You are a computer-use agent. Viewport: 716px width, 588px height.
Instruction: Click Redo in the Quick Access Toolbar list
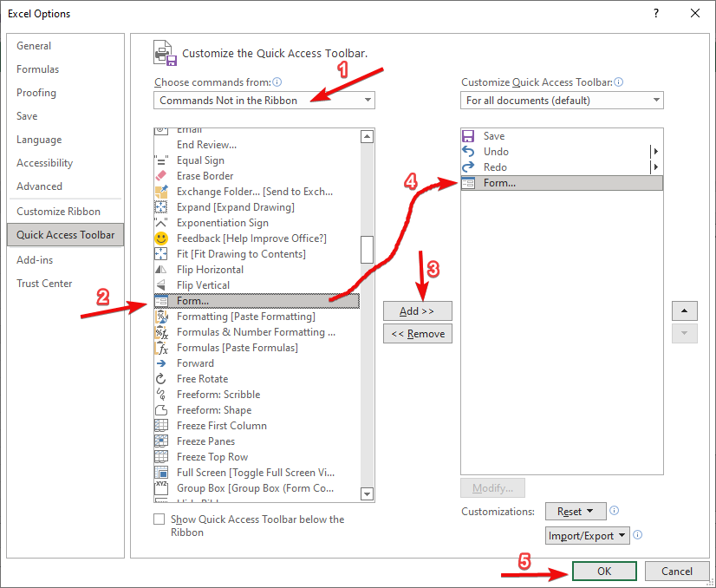(x=520, y=167)
